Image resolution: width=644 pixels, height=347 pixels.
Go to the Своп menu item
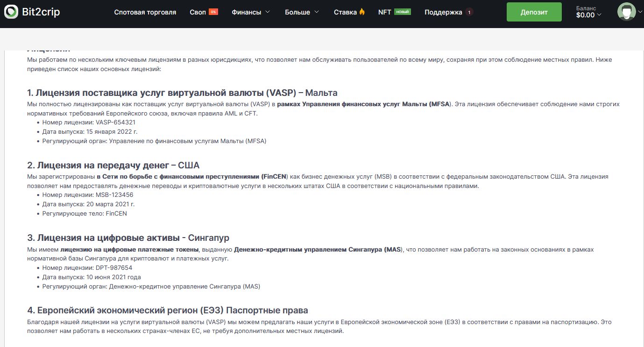[x=198, y=12]
